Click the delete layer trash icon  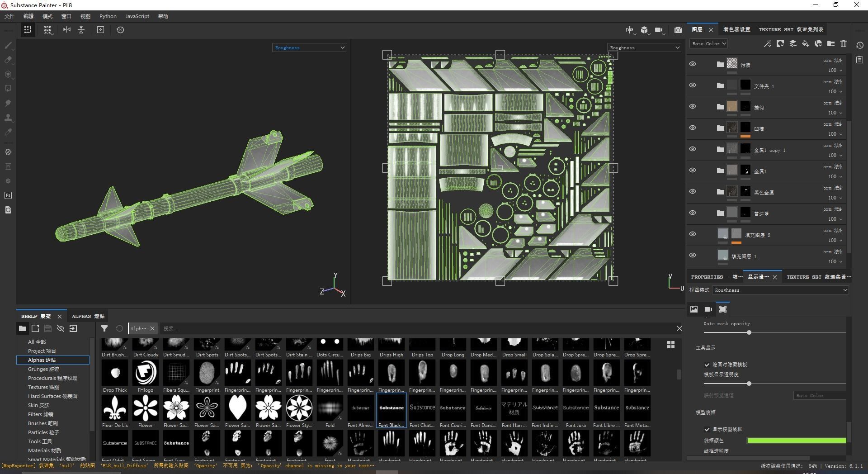[x=844, y=43]
